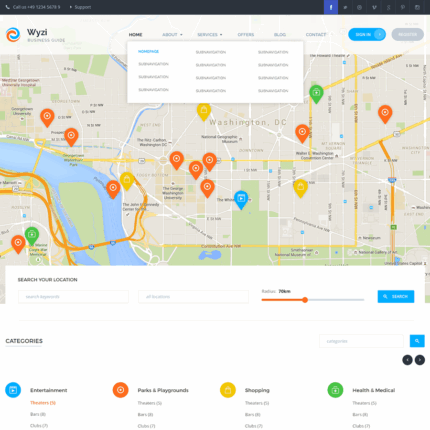Expand the About menu dropdown
Screen dimensions: 430x430
(x=172, y=35)
